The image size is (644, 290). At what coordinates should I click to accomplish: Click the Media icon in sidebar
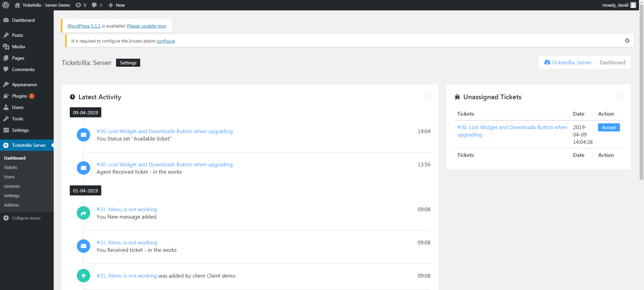6,47
